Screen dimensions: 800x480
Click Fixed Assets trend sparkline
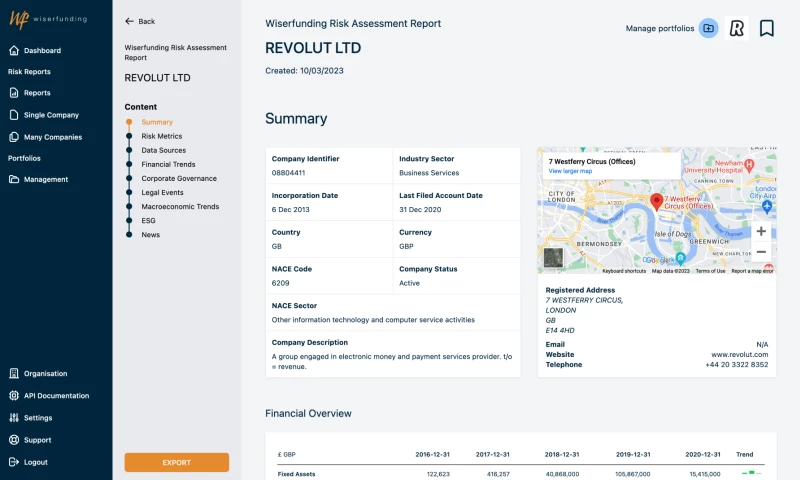point(751,473)
